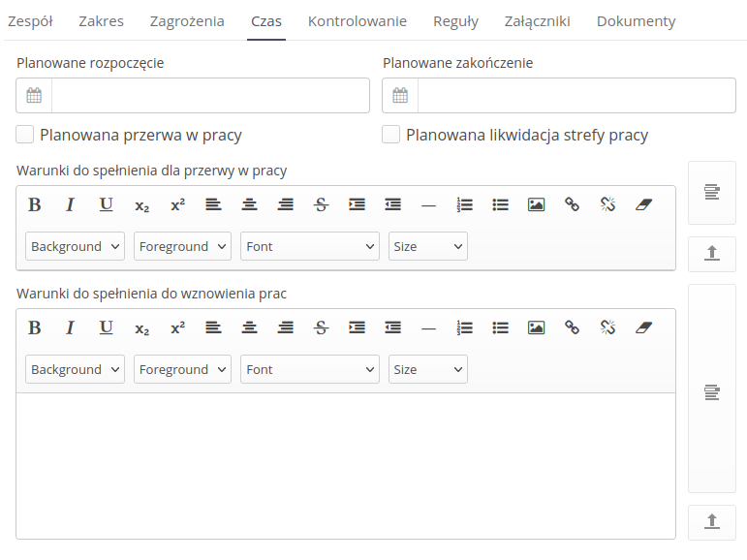Enable Planowana przerwa w pracy checkbox
Image resolution: width=747 pixels, height=560 pixels.
click(25, 135)
